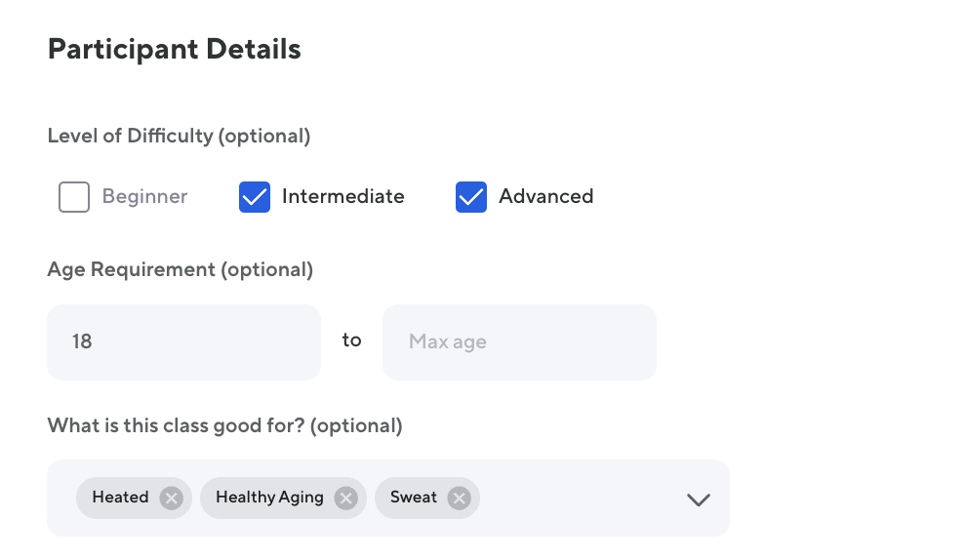Click the Participant Details heading

(x=174, y=50)
